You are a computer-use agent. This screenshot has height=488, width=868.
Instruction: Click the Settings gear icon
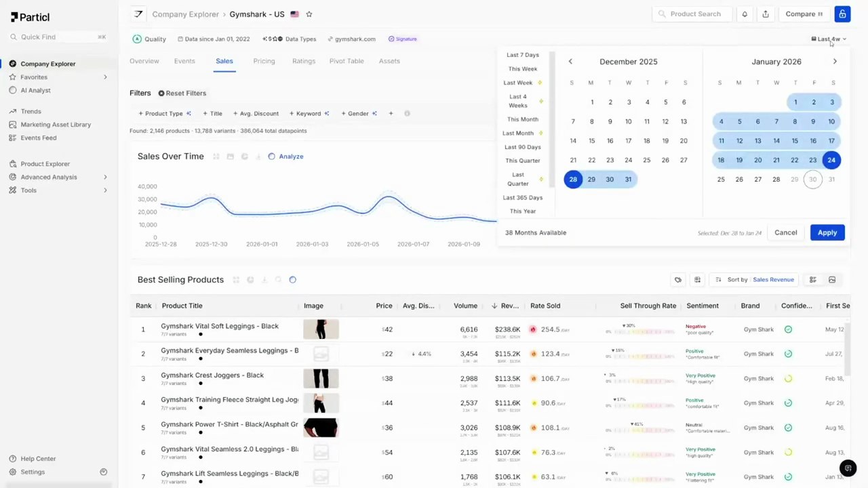tap(13, 472)
